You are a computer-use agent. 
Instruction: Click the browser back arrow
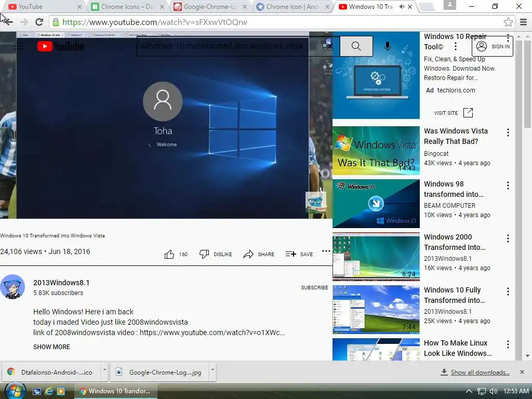(x=8, y=22)
